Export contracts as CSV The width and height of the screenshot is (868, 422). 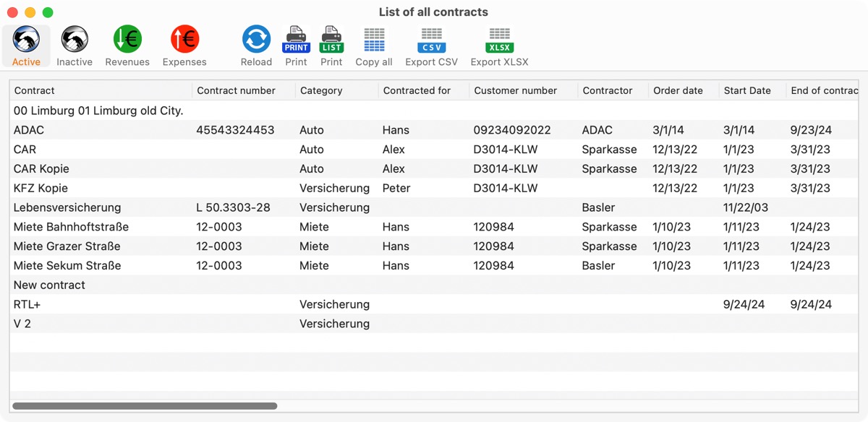431,40
